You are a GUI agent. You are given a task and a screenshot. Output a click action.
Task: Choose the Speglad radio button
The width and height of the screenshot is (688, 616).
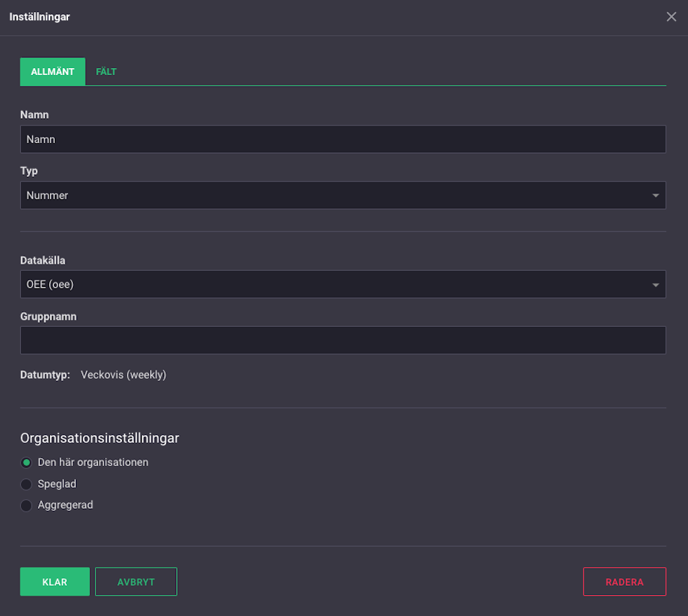[x=27, y=484]
